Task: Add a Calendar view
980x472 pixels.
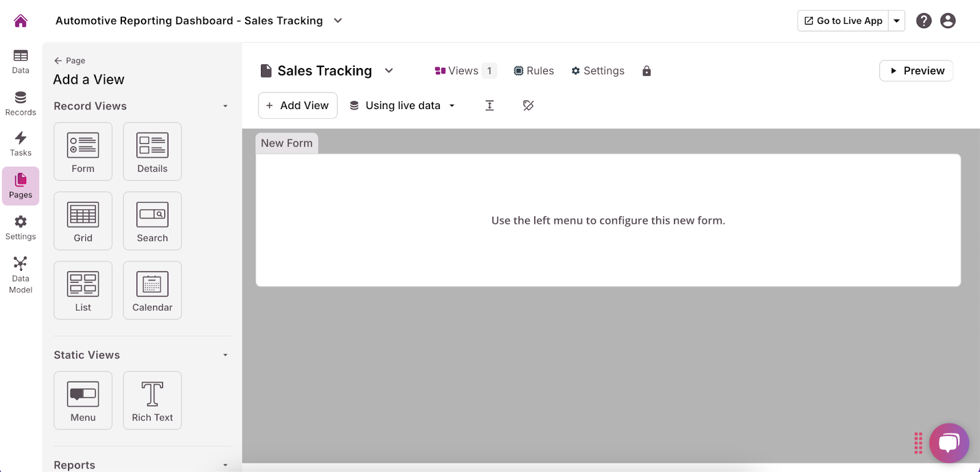Action: [x=153, y=290]
